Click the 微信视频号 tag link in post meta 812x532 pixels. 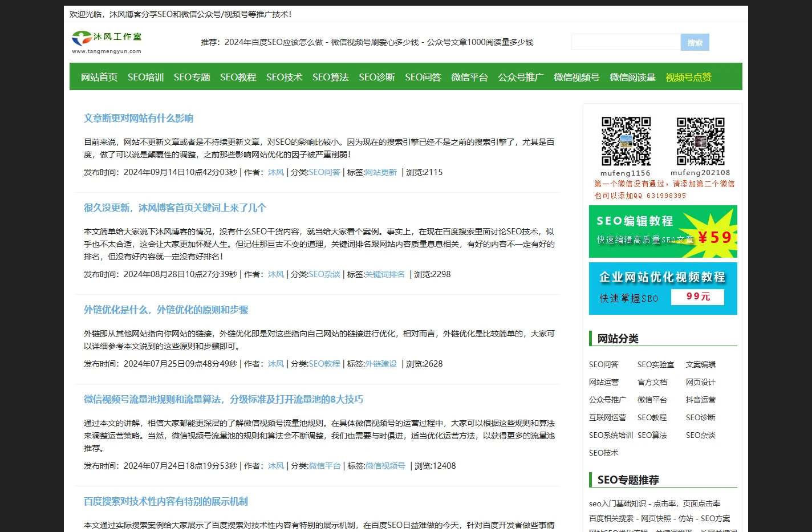(x=385, y=466)
